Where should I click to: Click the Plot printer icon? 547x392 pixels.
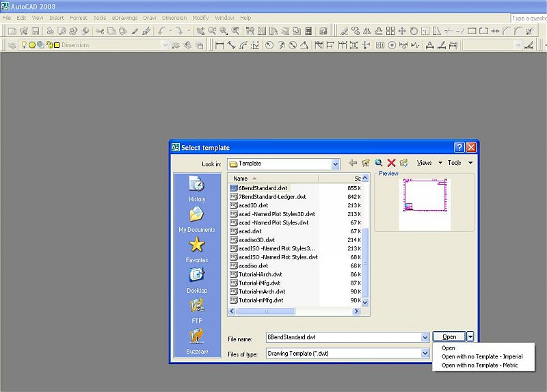point(50,31)
